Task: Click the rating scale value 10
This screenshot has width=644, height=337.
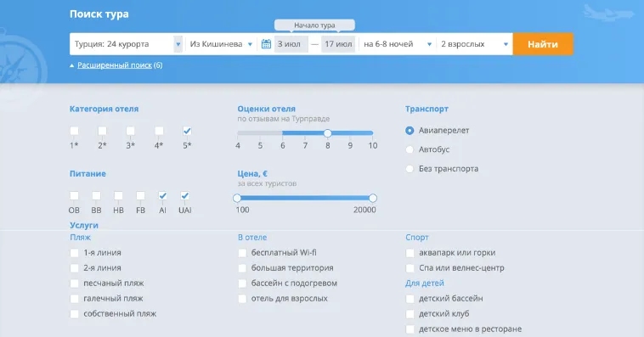Action: pyautogui.click(x=372, y=146)
